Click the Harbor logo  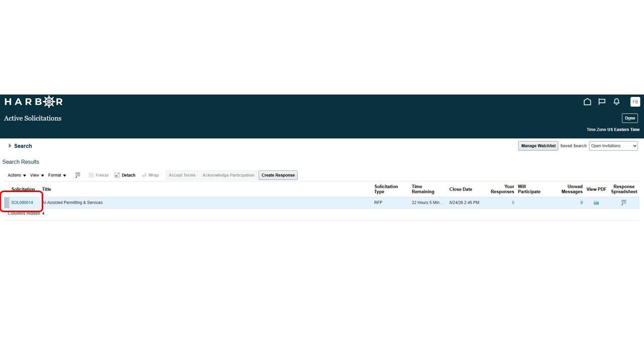pos(34,102)
